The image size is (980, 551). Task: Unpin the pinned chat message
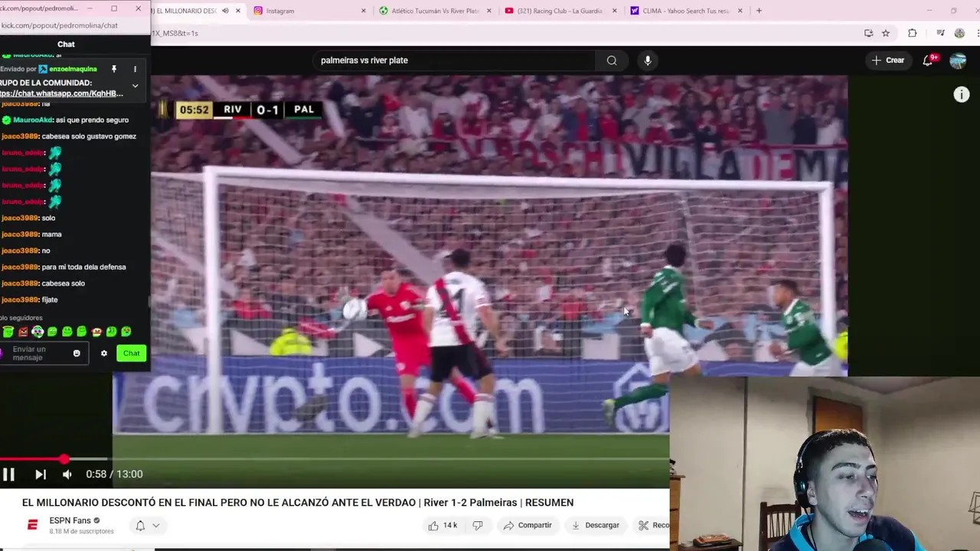114,69
